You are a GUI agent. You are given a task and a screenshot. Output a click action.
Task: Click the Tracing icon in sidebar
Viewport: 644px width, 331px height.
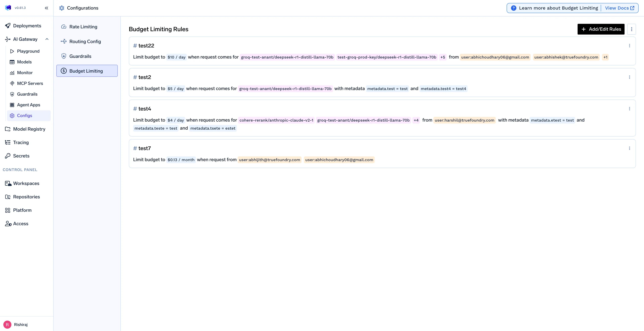pyautogui.click(x=8, y=143)
